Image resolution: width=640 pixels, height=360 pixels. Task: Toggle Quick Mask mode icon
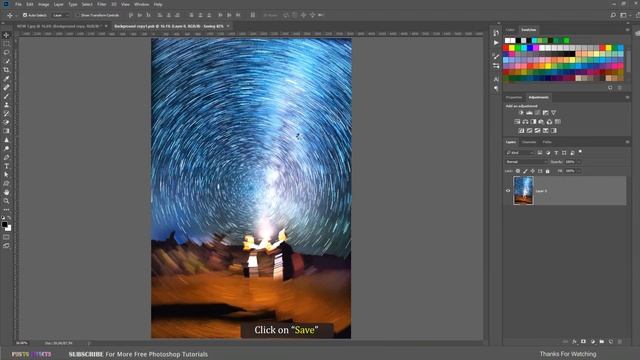(6, 237)
